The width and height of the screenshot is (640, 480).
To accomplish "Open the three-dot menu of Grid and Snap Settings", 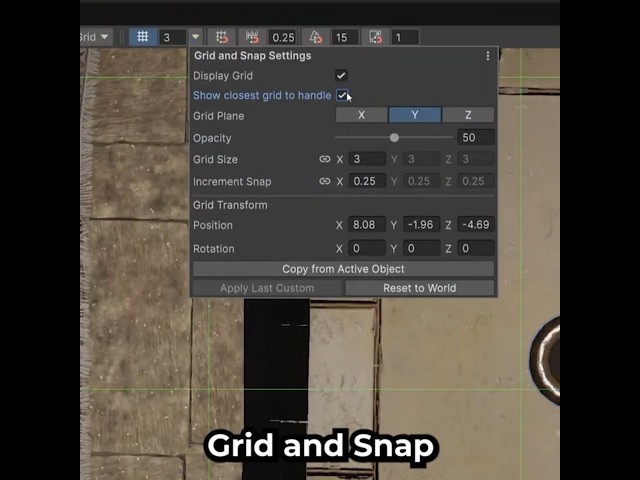I will 488,56.
